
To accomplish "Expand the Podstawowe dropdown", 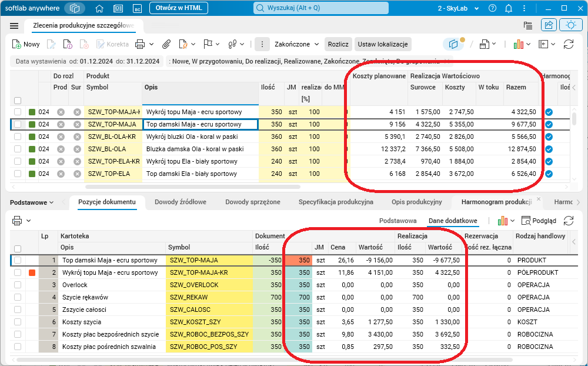I will click(32, 202).
